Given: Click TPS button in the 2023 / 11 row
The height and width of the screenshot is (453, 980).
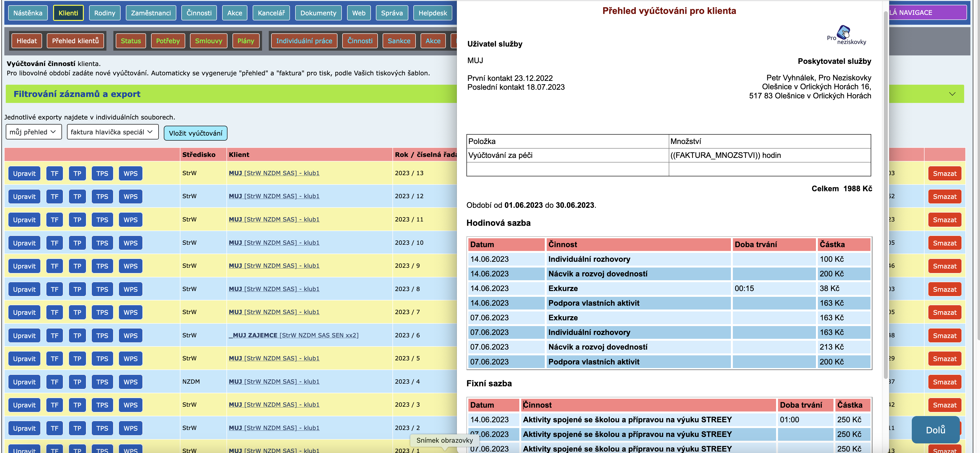Looking at the screenshot, I should point(102,220).
